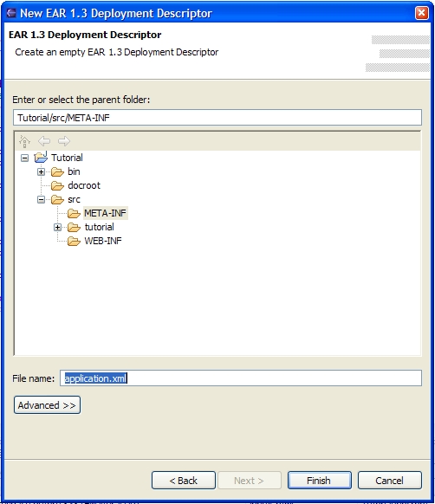Click the Eclipse icon in title bar
The image size is (435, 504).
(x=11, y=13)
